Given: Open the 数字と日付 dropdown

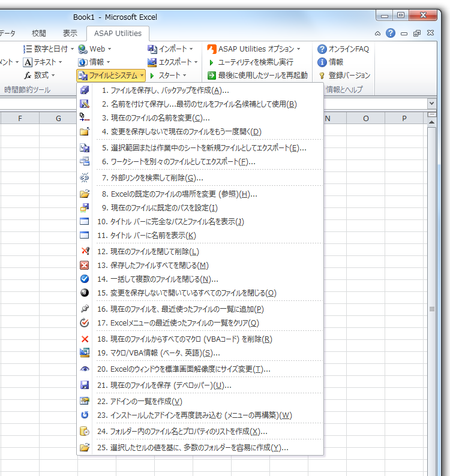Looking at the screenshot, I should (x=72, y=49).
